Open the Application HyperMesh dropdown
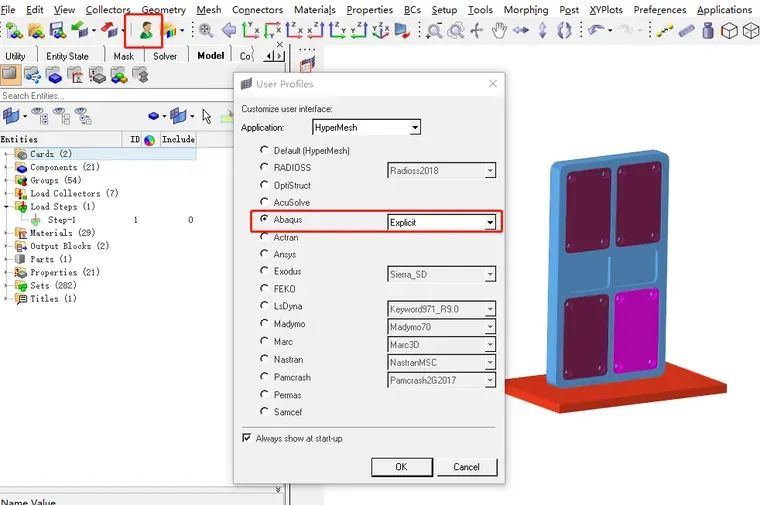760x505 pixels. (x=415, y=128)
